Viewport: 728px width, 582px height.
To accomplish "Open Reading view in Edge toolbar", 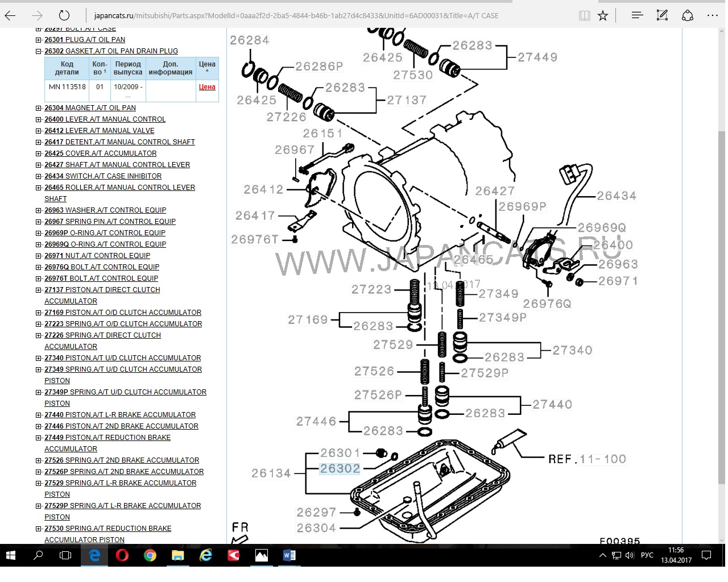I will pyautogui.click(x=584, y=15).
